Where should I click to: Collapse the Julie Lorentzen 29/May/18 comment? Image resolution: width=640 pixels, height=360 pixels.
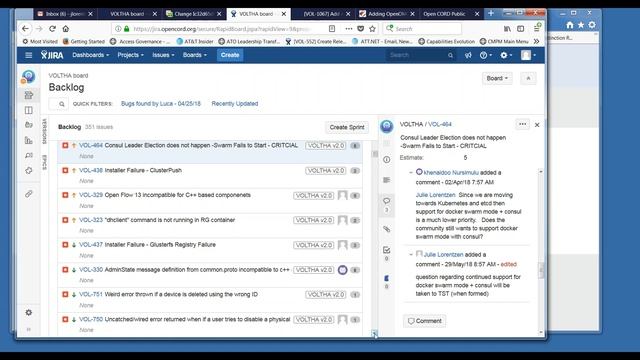coord(411,255)
